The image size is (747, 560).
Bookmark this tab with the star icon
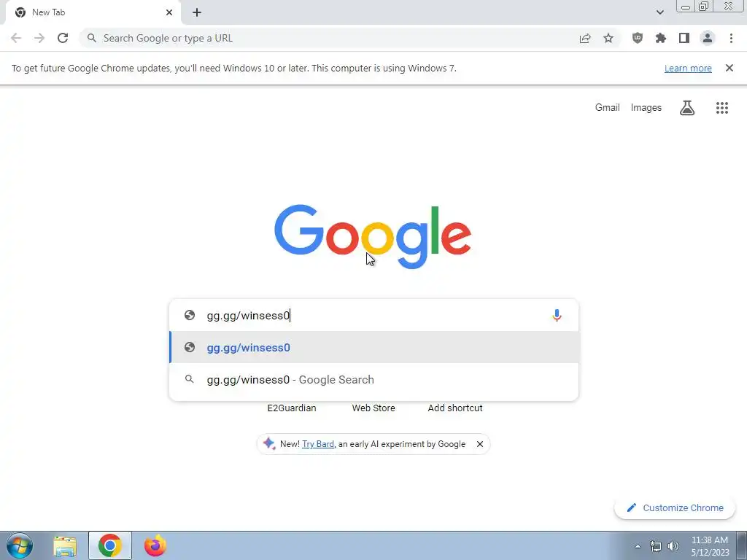click(x=608, y=38)
